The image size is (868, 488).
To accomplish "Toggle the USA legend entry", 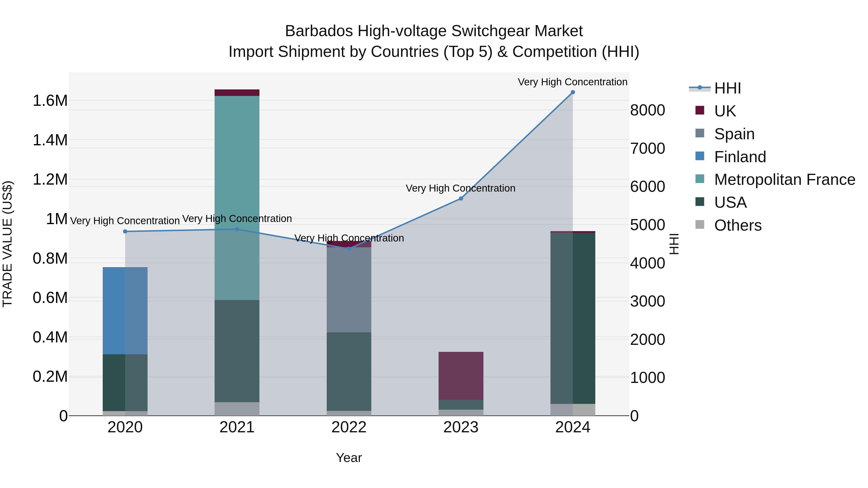I will (x=721, y=202).
